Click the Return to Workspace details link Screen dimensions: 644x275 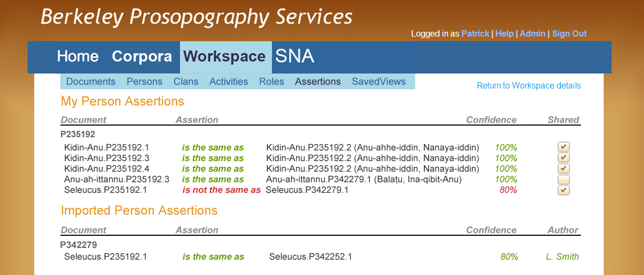(x=528, y=85)
